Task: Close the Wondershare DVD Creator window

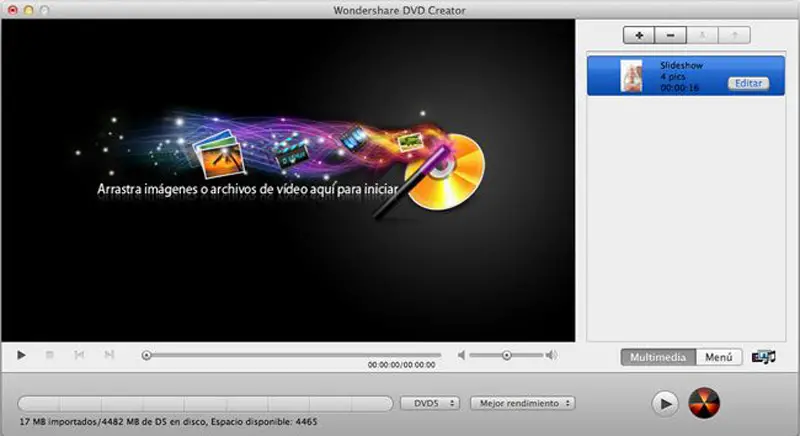Action: pyautogui.click(x=13, y=10)
